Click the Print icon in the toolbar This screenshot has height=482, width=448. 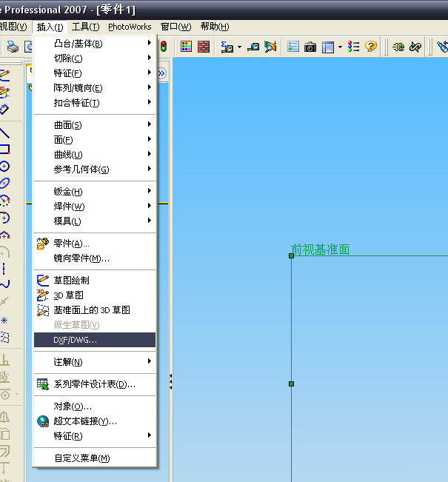pos(13,47)
